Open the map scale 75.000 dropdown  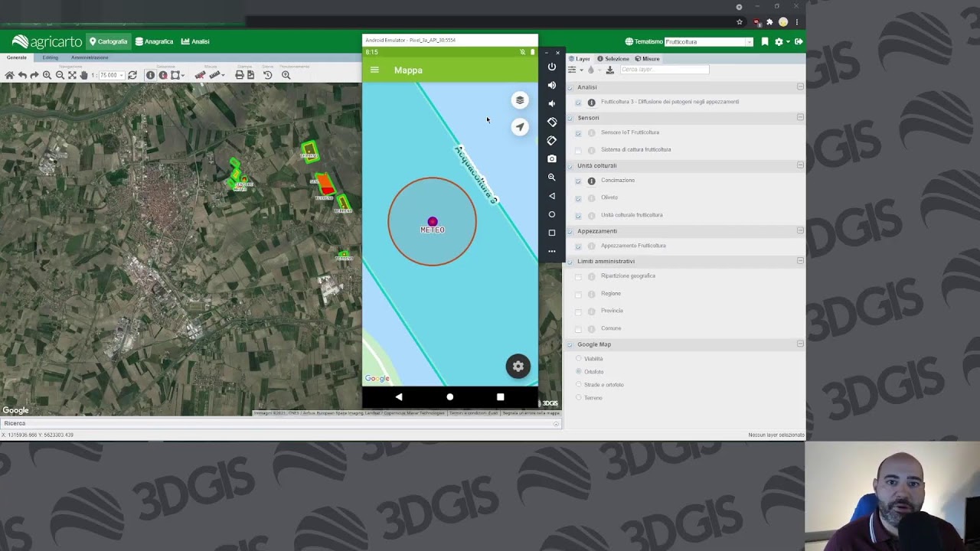tap(121, 75)
